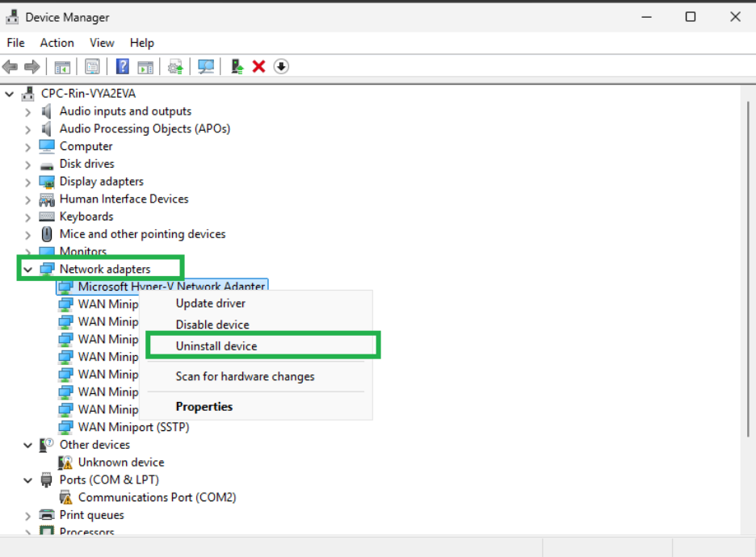
Task: Expand the Print queues node
Action: (x=27, y=516)
